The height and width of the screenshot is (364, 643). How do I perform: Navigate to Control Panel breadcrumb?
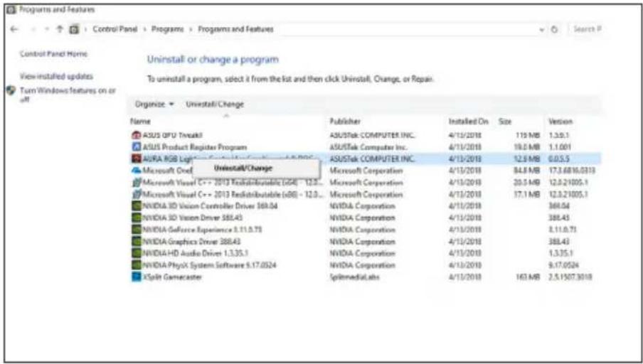115,29
